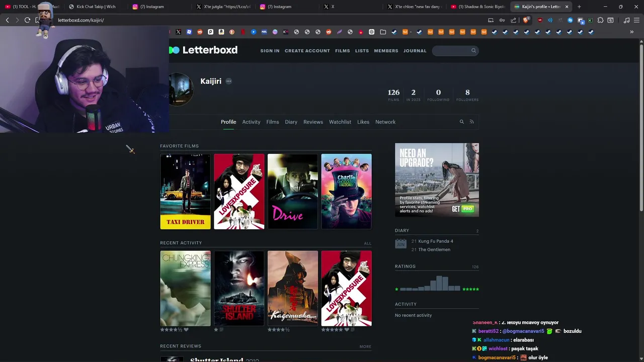Select the Diary profile tab
644x362 pixels.
291,122
